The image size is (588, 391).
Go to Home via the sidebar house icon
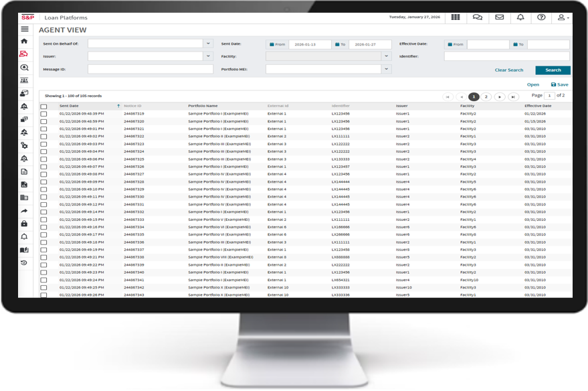tap(25, 42)
